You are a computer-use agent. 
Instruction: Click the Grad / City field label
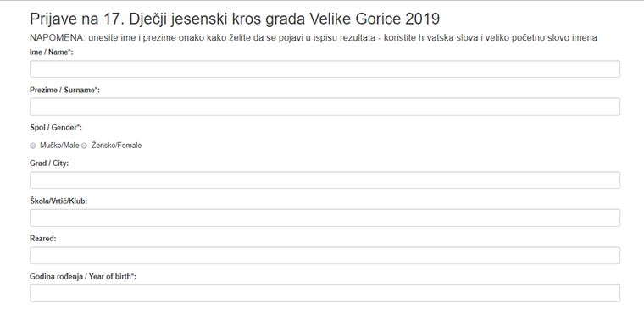(49, 163)
